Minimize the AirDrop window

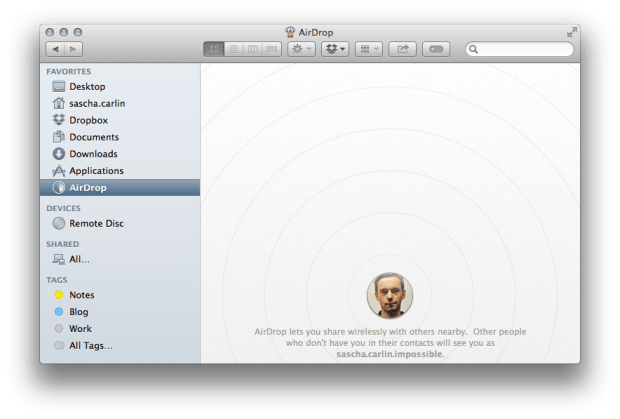64,32
